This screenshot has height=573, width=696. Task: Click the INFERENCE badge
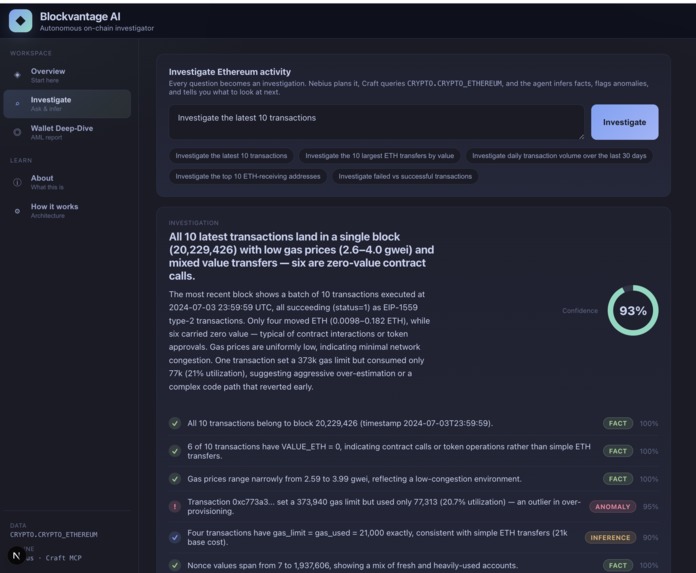tap(610, 537)
